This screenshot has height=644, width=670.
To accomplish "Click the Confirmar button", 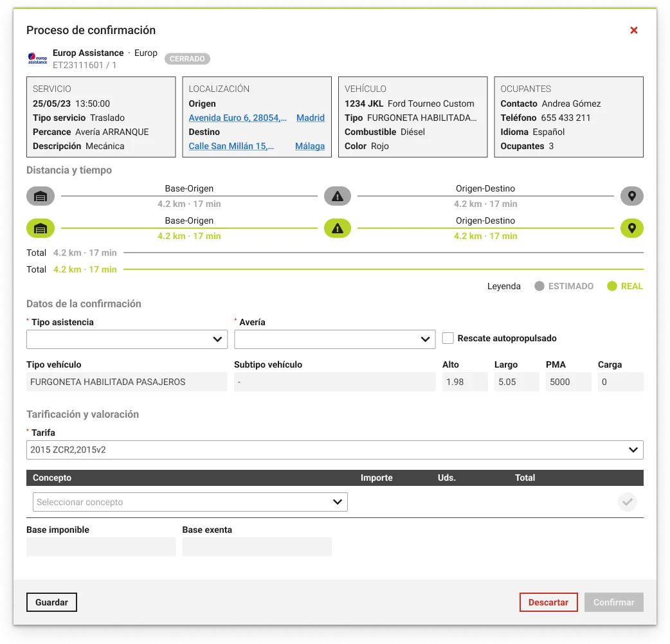I will tap(614, 602).
